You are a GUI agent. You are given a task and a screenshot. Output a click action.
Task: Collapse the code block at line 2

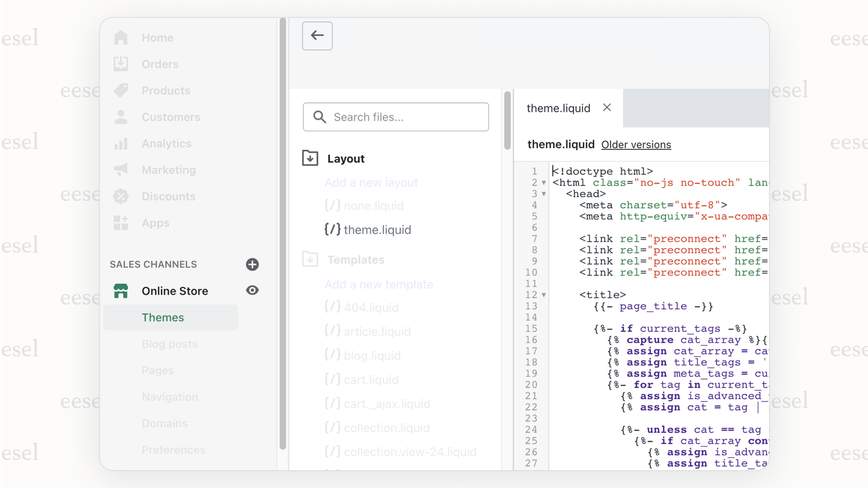(544, 182)
